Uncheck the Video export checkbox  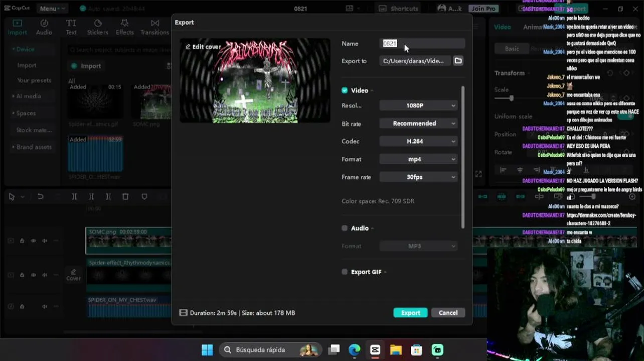click(x=345, y=90)
